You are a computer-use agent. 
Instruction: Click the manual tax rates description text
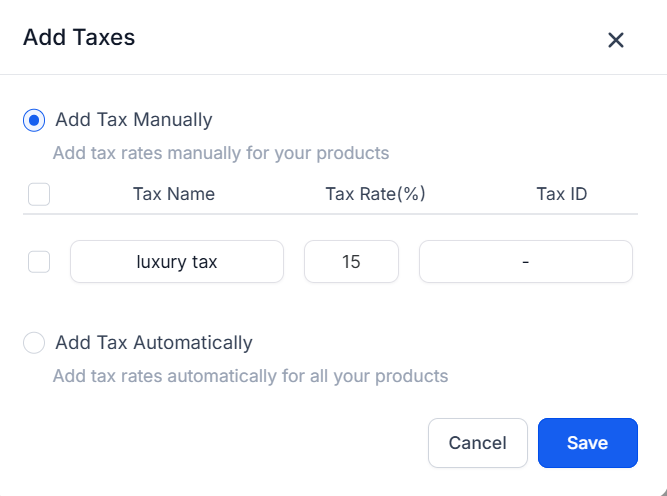pyautogui.click(x=220, y=154)
